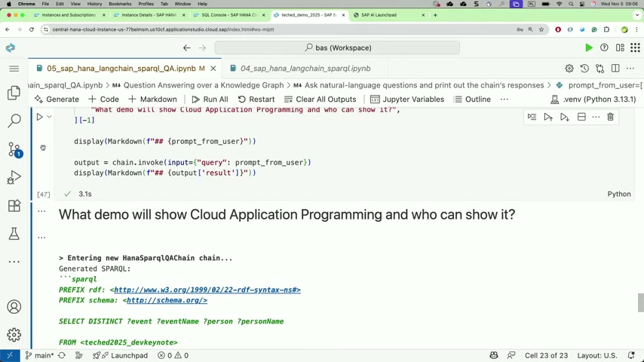Open Chrome tab list chevron
The image size is (644, 362).
click(637, 15)
